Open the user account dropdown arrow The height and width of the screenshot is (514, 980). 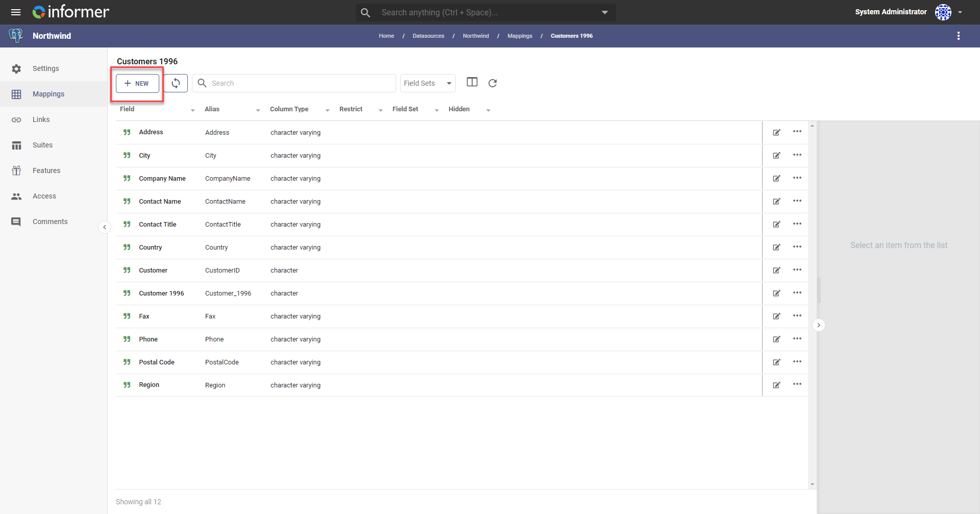pyautogui.click(x=960, y=12)
